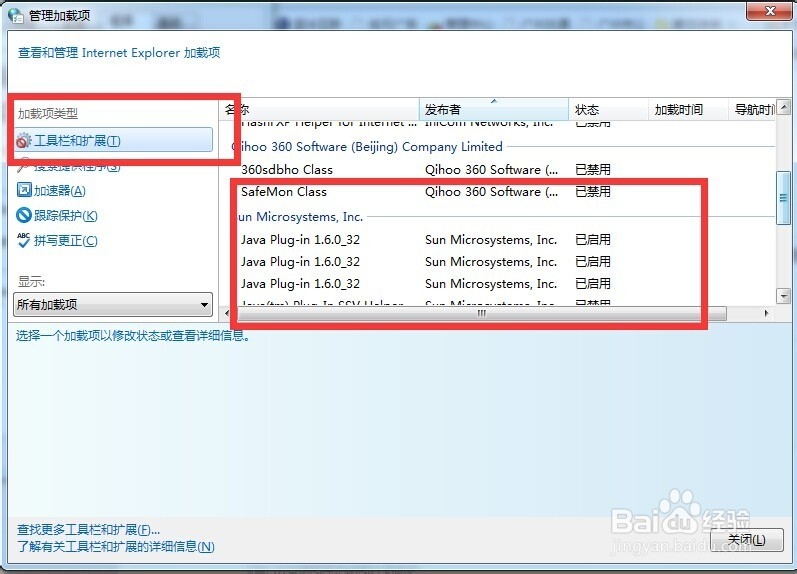797x574 pixels.
Task: Click the horizontal scrollbar thumb
Action: 481,313
